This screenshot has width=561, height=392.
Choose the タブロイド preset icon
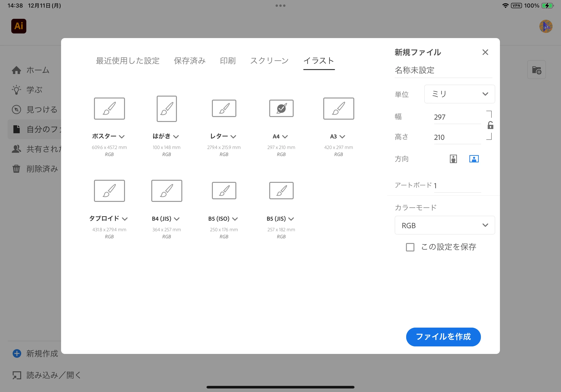point(109,191)
